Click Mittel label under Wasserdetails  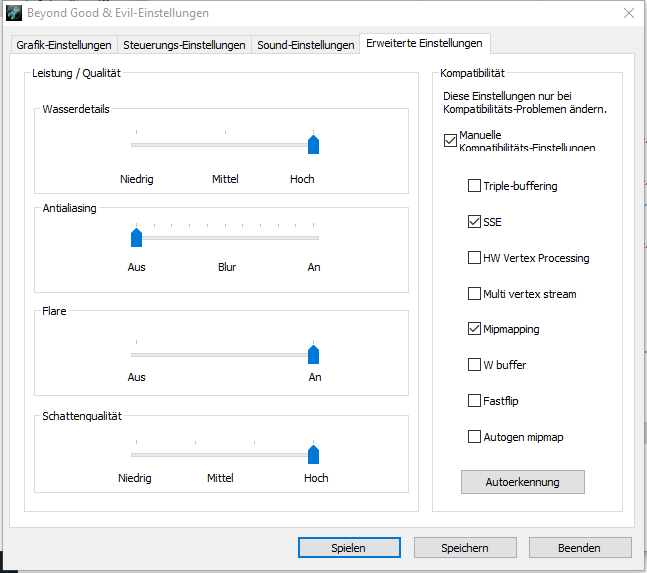click(x=225, y=179)
